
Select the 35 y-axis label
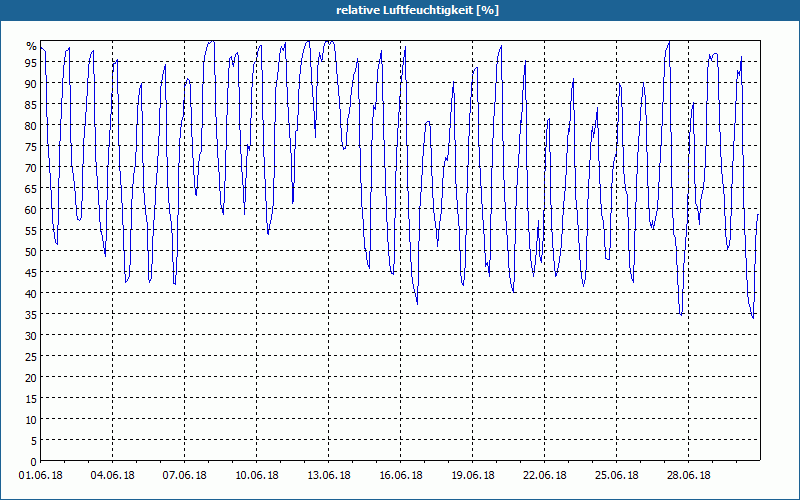coord(32,314)
